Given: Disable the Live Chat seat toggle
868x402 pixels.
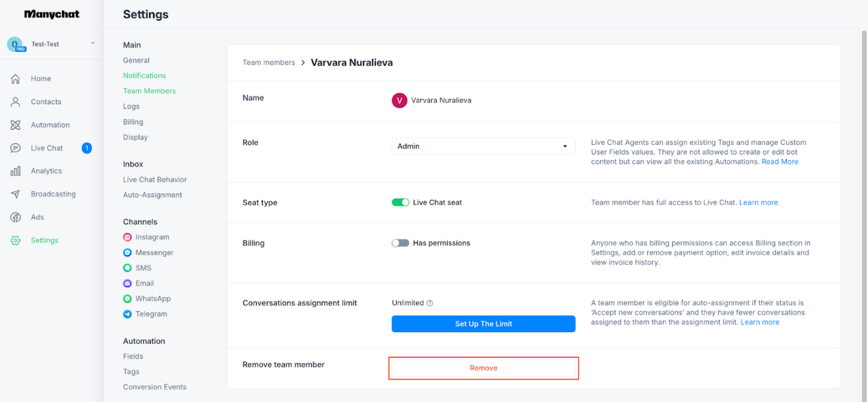Looking at the screenshot, I should (x=400, y=203).
